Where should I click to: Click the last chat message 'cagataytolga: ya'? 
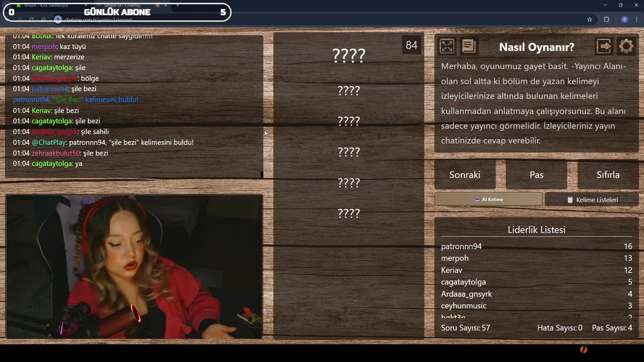pyautogui.click(x=47, y=163)
